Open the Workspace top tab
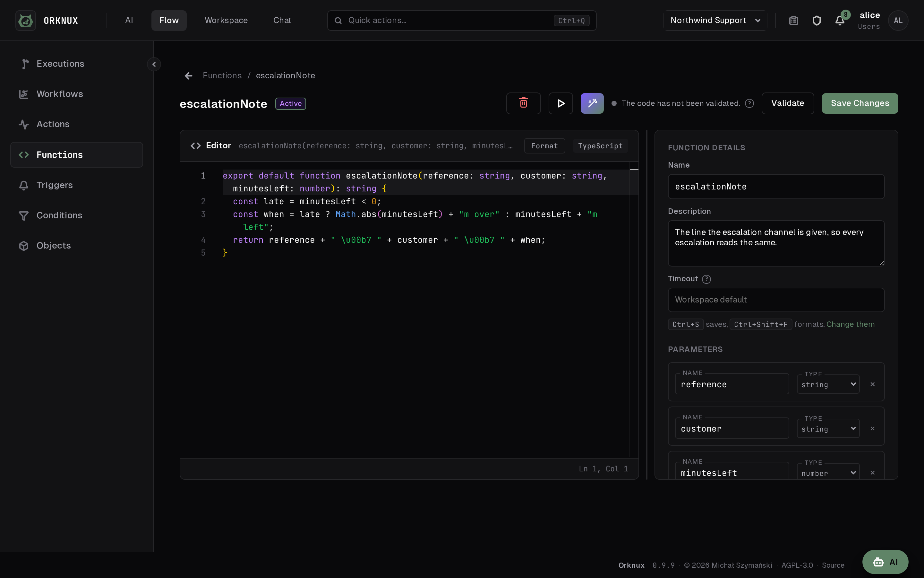Screen dimensions: 924x578 [x=226, y=20]
